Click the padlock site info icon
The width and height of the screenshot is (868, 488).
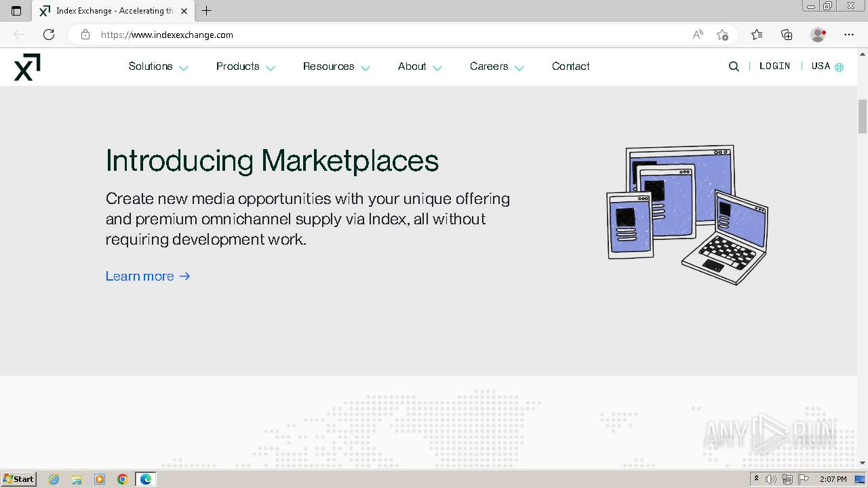85,35
